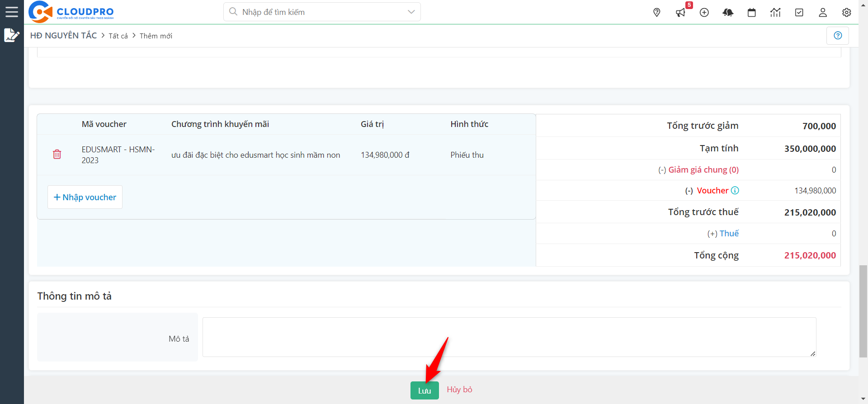Open the reports chart icon
The height and width of the screenshot is (404, 868).
(x=775, y=13)
